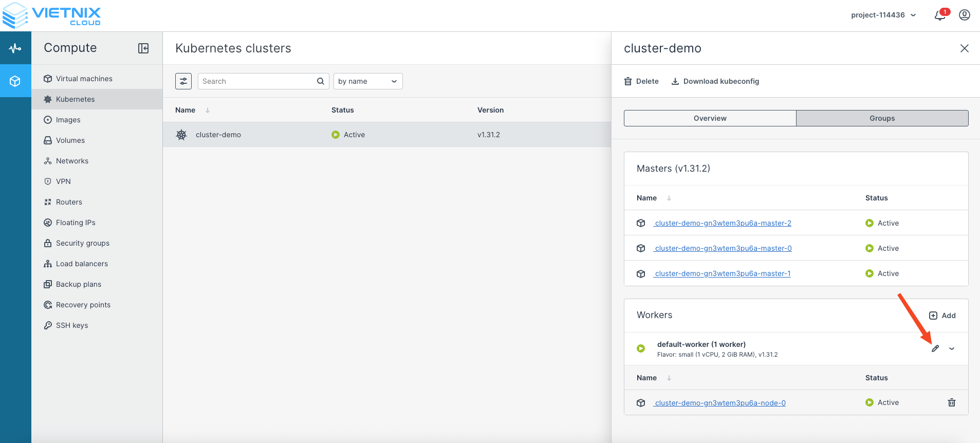980x443 pixels.
Task: Switch to the Groups tab
Action: click(x=882, y=118)
